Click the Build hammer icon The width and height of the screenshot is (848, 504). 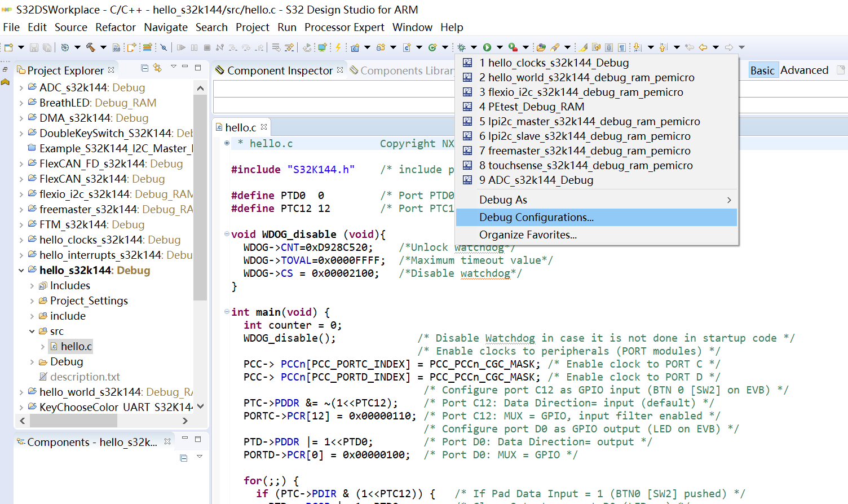[x=90, y=47]
